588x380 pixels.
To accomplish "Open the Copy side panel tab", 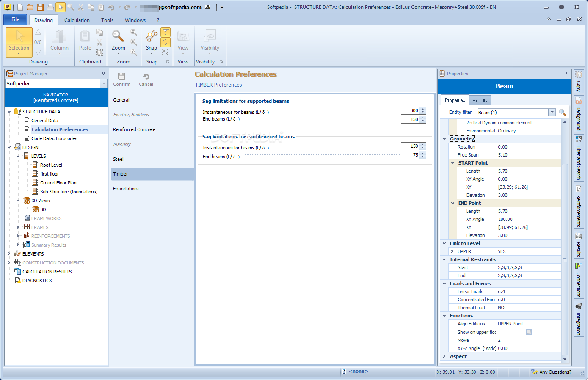I will (578, 81).
